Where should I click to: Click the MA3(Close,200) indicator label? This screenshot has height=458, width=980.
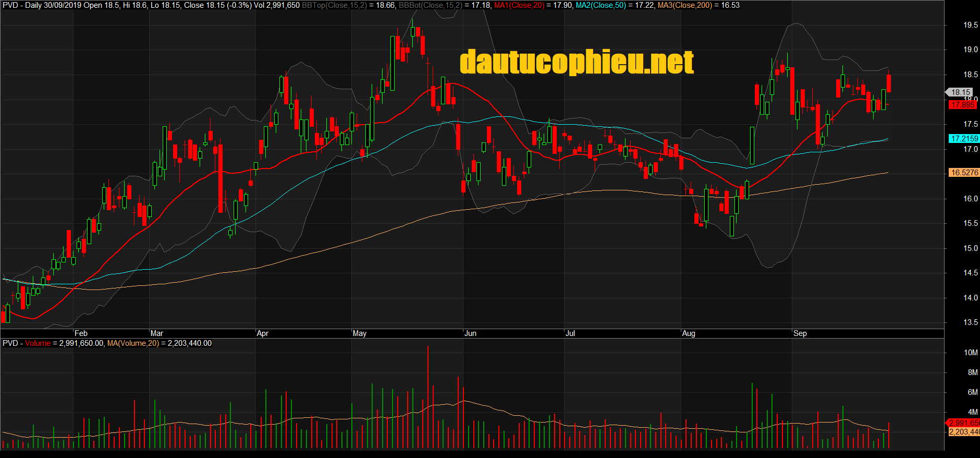click(x=684, y=5)
